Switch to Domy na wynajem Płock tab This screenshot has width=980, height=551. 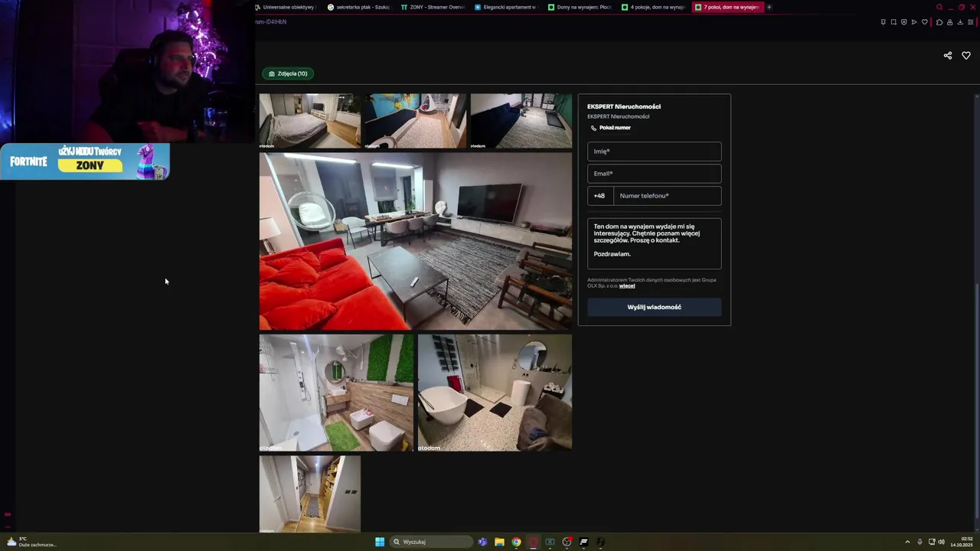point(580,7)
